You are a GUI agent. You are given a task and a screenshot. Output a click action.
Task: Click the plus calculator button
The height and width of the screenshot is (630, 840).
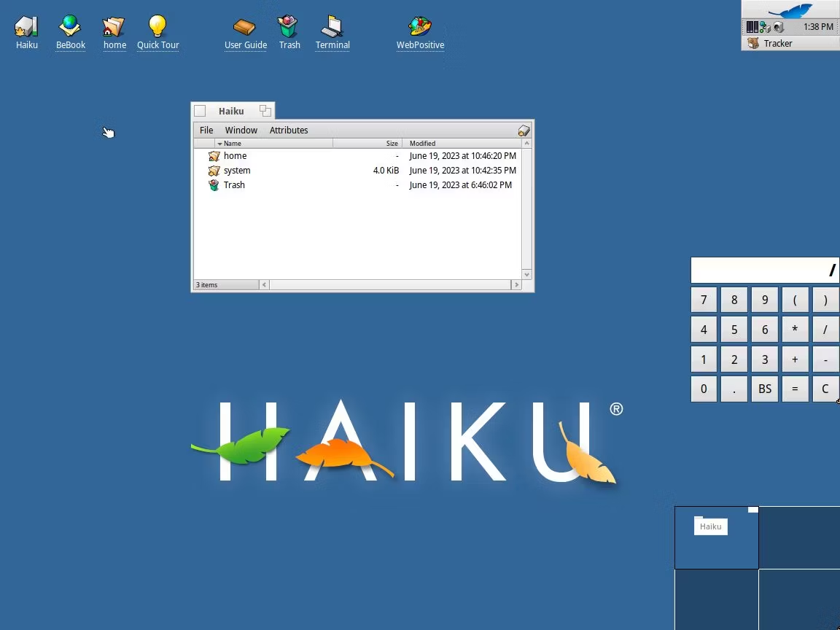tap(795, 359)
